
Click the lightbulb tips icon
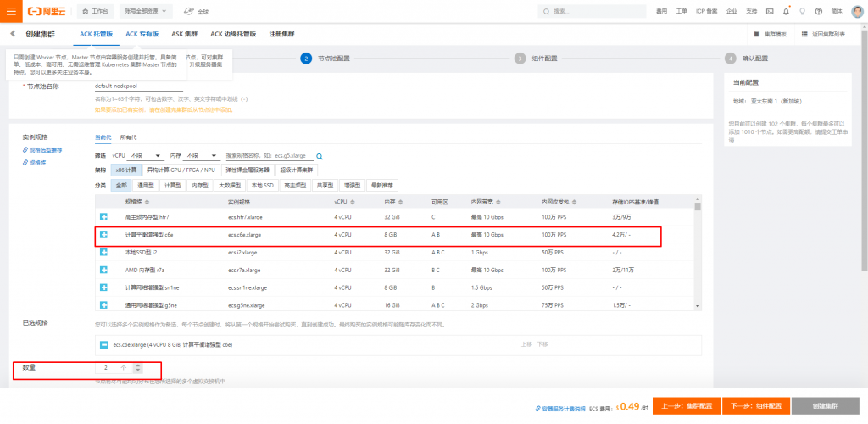[x=802, y=11]
